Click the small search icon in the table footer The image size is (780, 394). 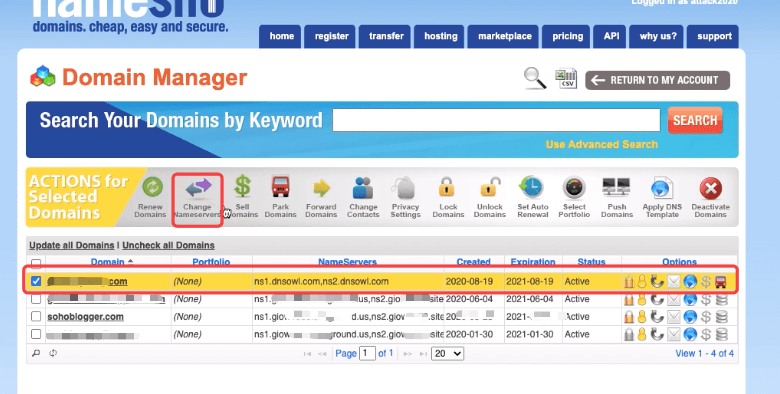tap(36, 353)
